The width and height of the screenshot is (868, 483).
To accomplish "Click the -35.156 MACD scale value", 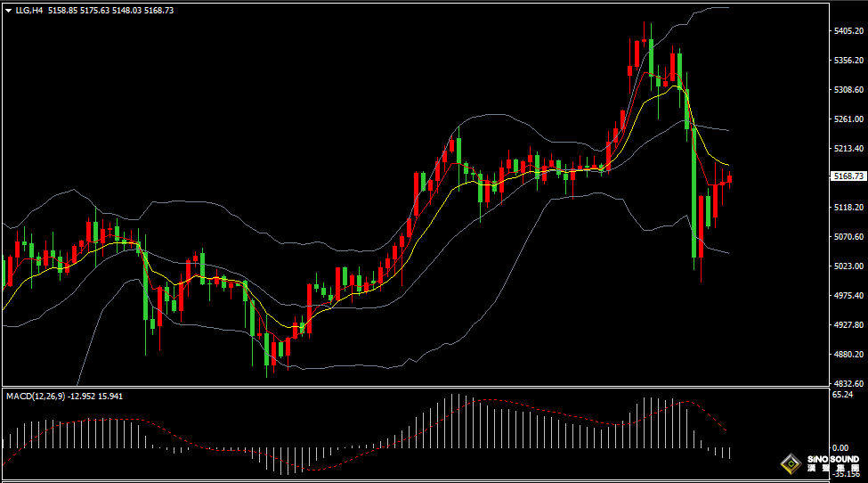I will [x=844, y=475].
